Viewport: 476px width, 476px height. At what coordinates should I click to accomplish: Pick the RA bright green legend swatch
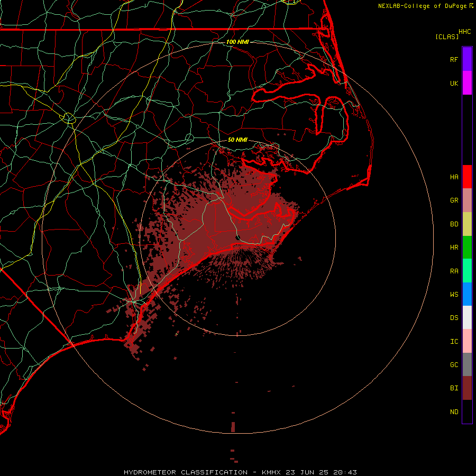(467, 271)
